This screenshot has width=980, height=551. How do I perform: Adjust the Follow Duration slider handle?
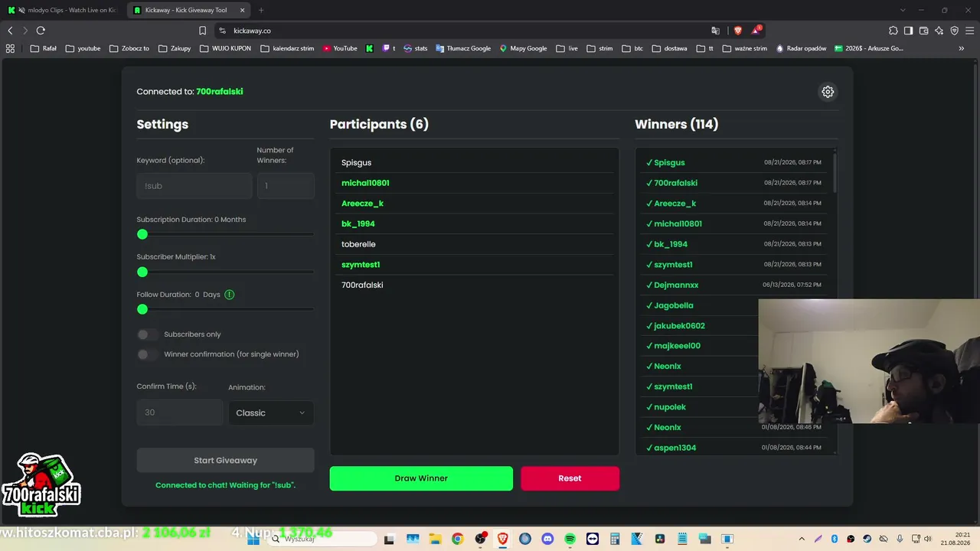[142, 309]
